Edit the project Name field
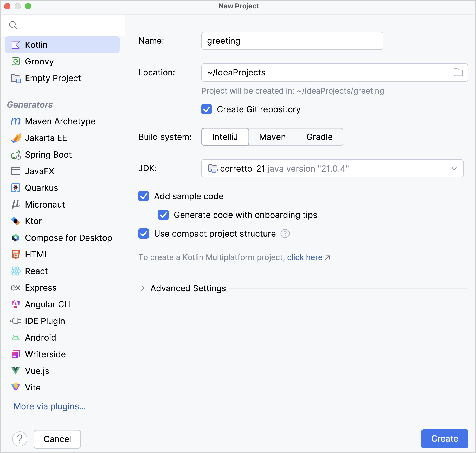This screenshot has height=453, width=476. 292,41
